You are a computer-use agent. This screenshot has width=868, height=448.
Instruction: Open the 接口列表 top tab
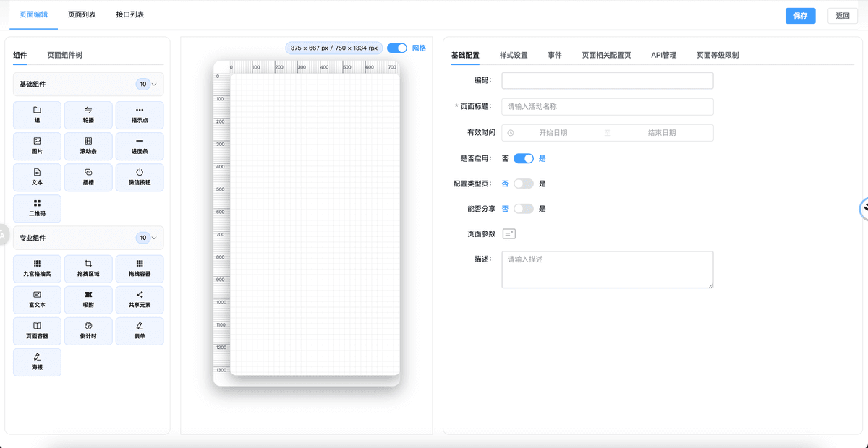pos(130,14)
